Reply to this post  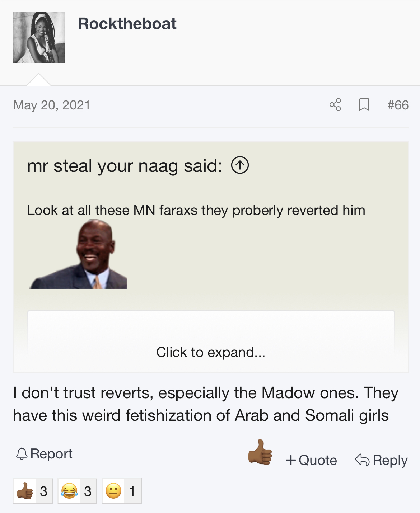[x=381, y=460]
